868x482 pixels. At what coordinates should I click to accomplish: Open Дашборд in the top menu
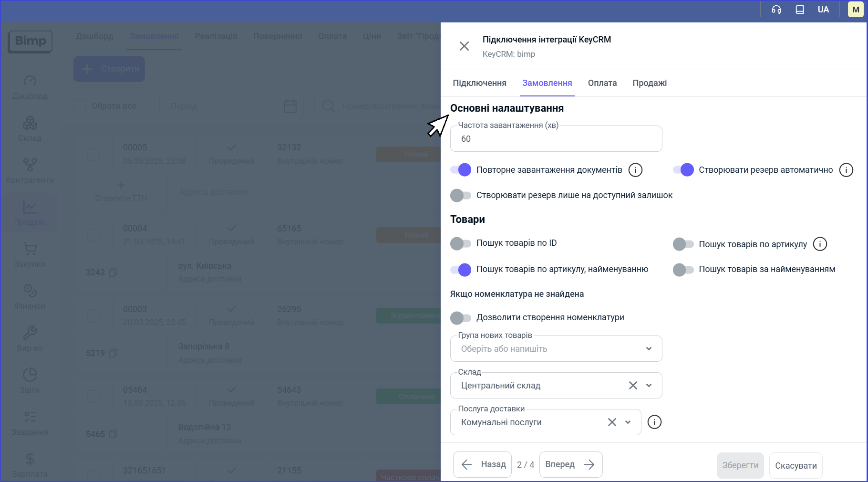pos(94,36)
